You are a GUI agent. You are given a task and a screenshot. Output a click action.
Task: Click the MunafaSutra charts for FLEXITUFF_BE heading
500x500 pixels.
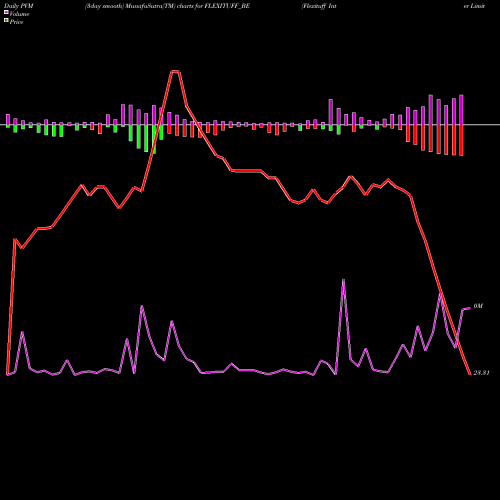[167, 6]
